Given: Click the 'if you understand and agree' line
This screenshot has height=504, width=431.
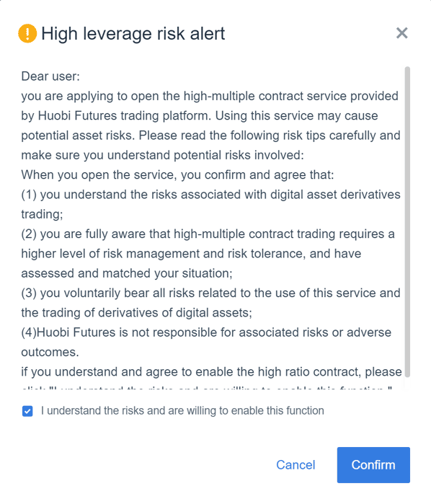Looking at the screenshot, I should pyautogui.click(x=211, y=372).
